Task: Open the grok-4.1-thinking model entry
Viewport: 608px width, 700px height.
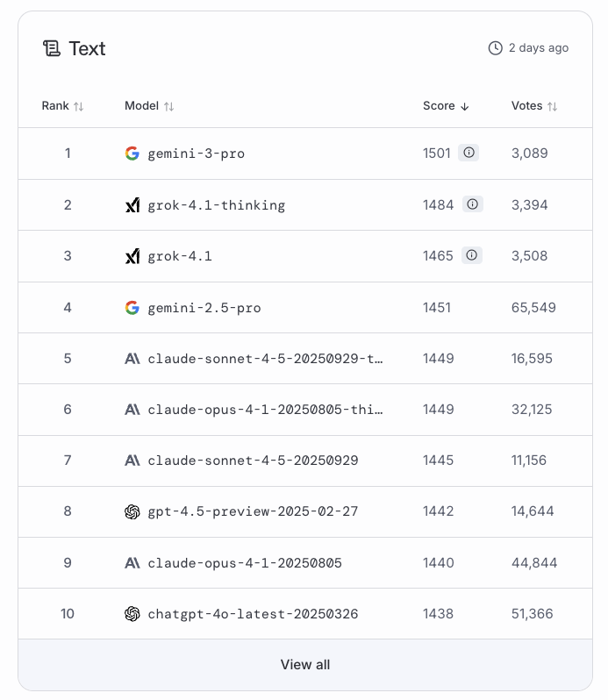Action: coord(217,205)
